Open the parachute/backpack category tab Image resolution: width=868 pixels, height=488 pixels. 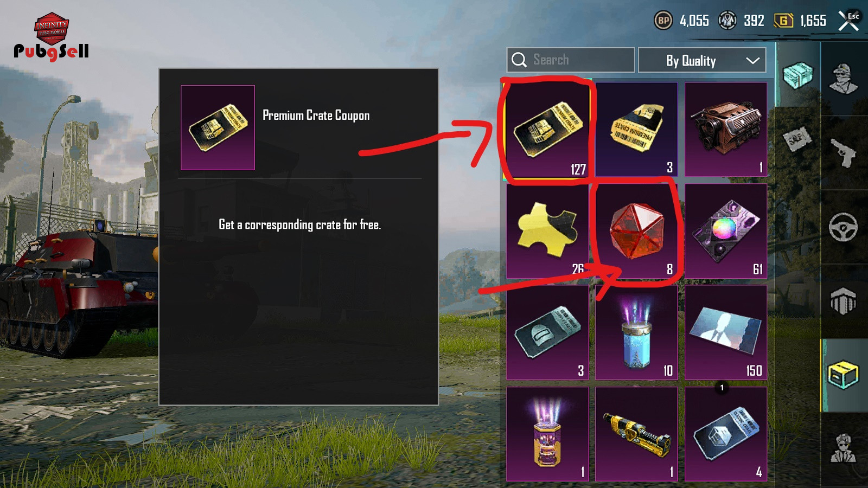844,301
